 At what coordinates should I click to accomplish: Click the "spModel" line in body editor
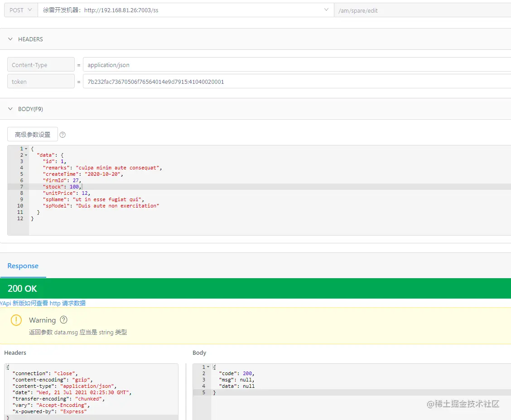click(101, 206)
